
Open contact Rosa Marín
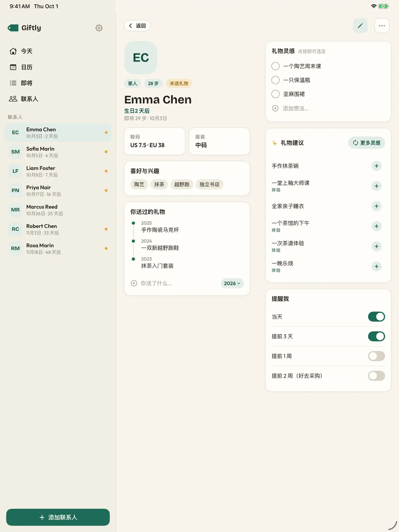coord(58,248)
